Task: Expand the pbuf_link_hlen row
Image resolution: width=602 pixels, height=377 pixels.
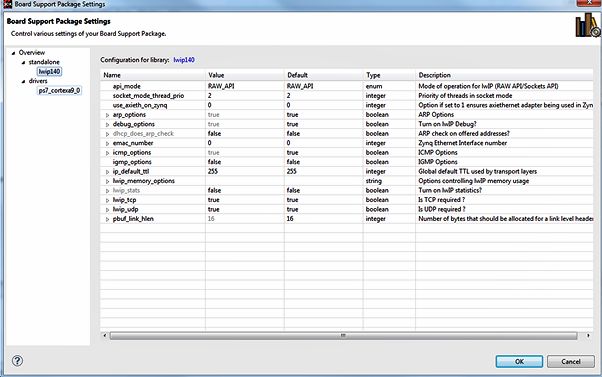Action: tap(108, 219)
